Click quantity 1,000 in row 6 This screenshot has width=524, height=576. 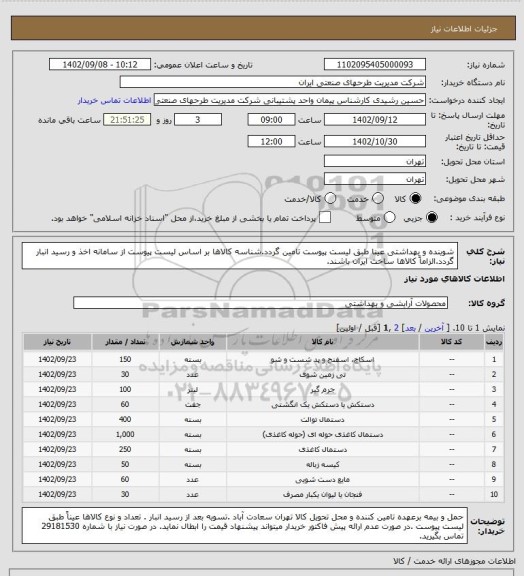pos(125,435)
